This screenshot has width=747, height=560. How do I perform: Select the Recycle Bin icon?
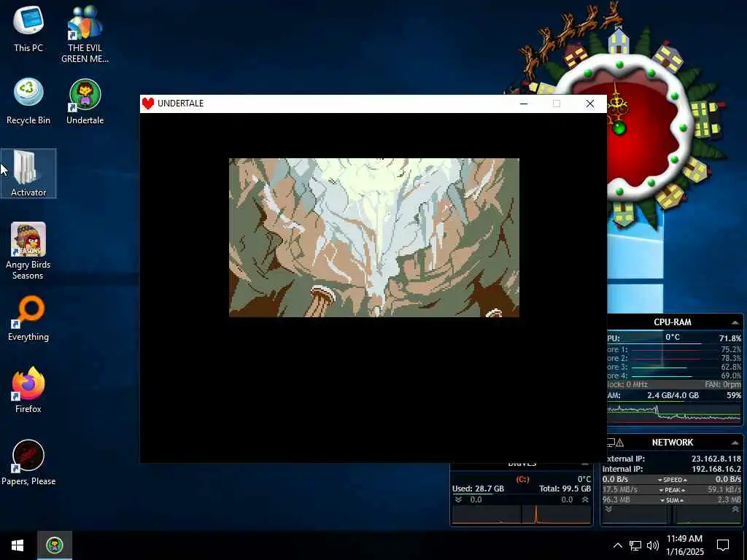28,101
